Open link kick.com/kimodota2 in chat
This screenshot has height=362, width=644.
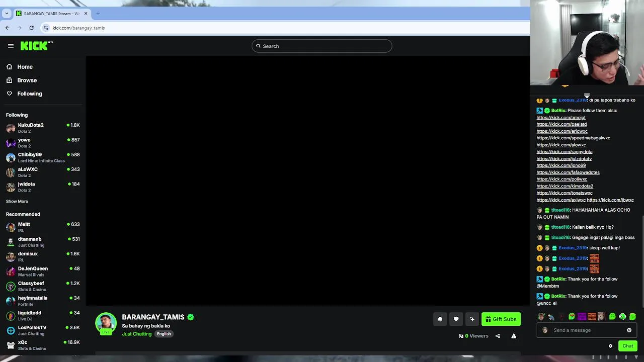tap(565, 186)
